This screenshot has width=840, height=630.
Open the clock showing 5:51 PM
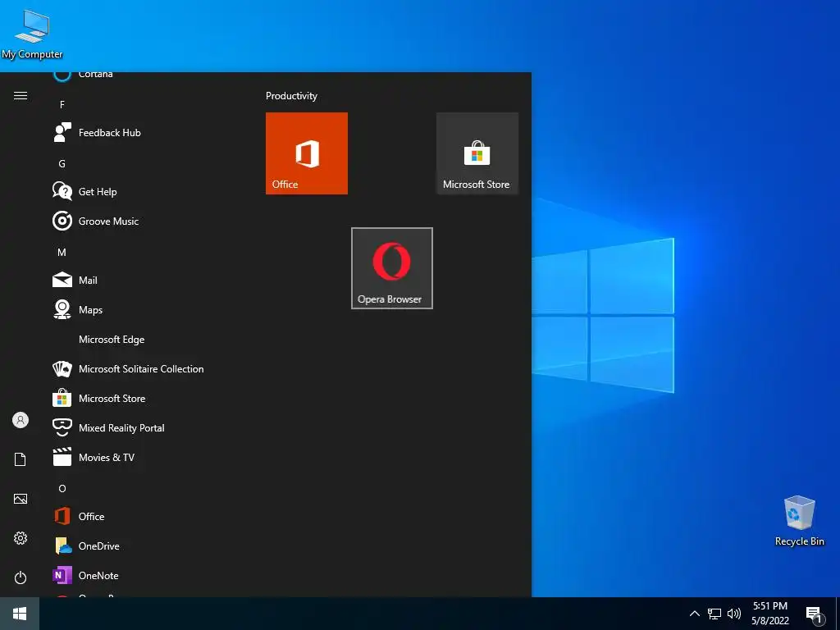click(x=769, y=614)
